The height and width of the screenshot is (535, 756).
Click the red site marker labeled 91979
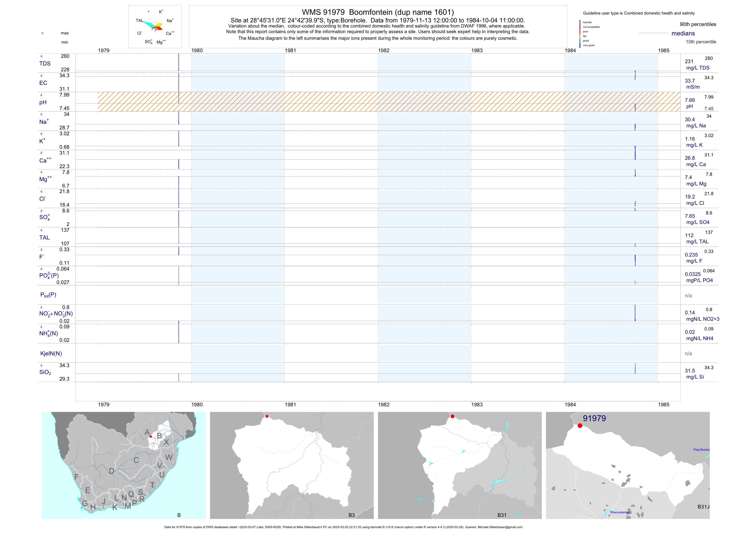tap(580, 426)
